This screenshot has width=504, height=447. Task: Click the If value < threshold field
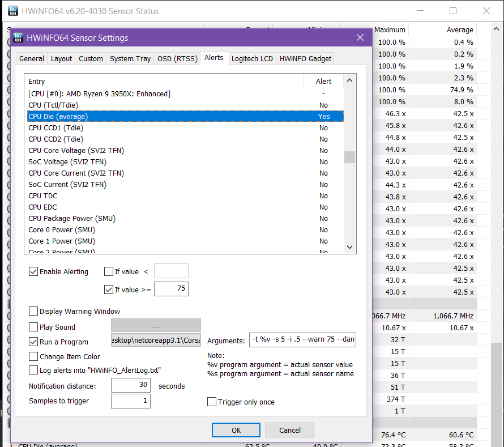(172, 271)
